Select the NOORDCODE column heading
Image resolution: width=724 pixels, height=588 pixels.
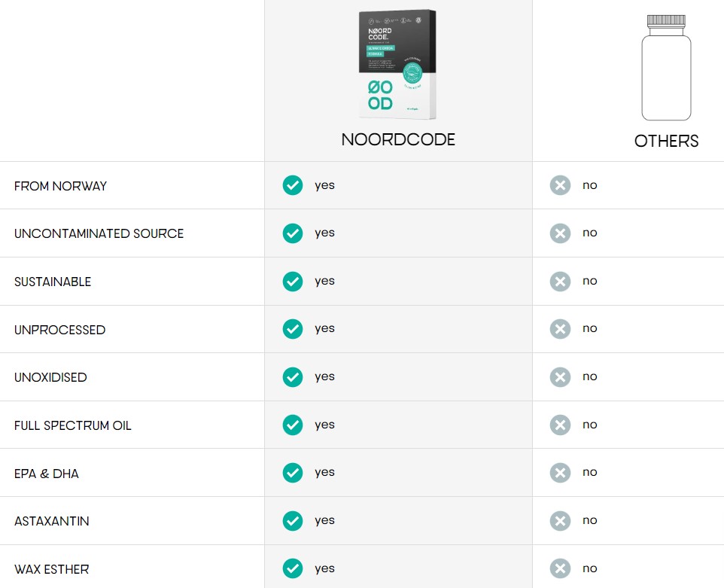398,139
